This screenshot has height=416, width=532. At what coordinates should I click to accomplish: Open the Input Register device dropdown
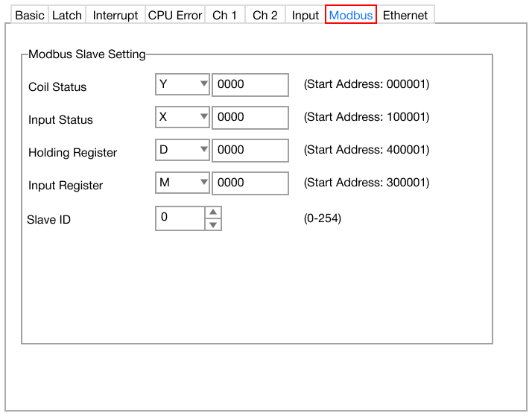183,183
